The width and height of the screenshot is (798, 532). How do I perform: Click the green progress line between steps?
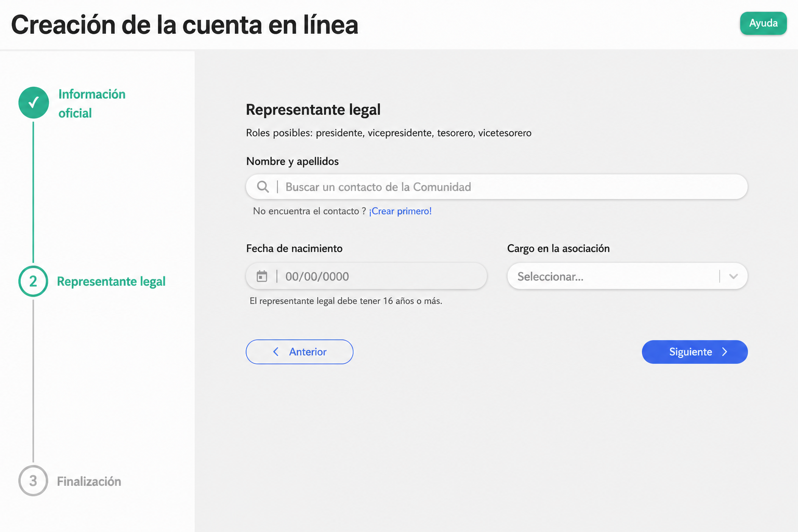tap(33, 192)
